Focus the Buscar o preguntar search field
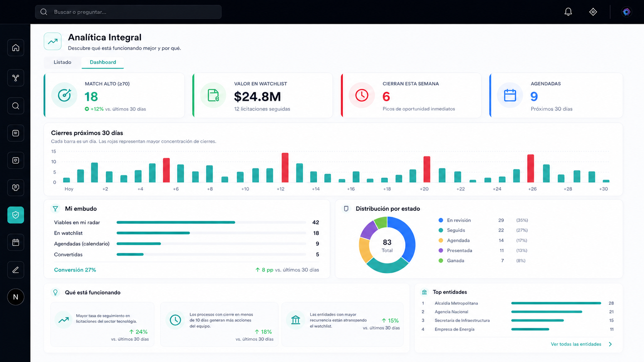 tap(128, 12)
